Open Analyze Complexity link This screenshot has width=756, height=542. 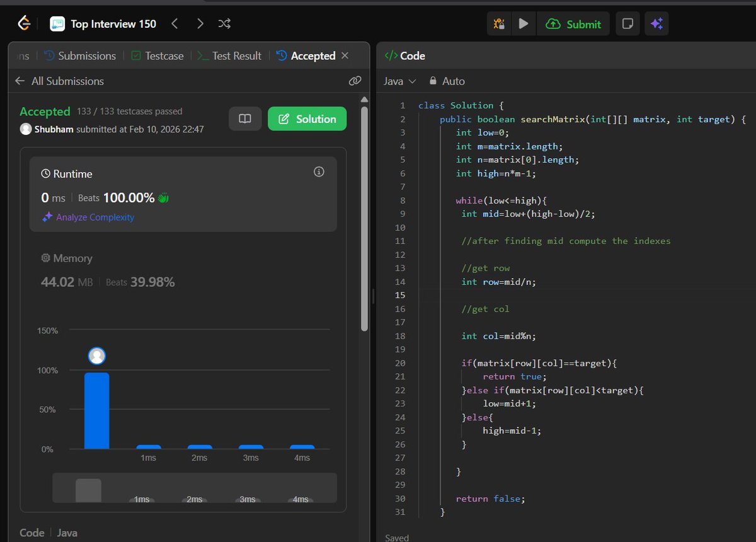pyautogui.click(x=88, y=217)
